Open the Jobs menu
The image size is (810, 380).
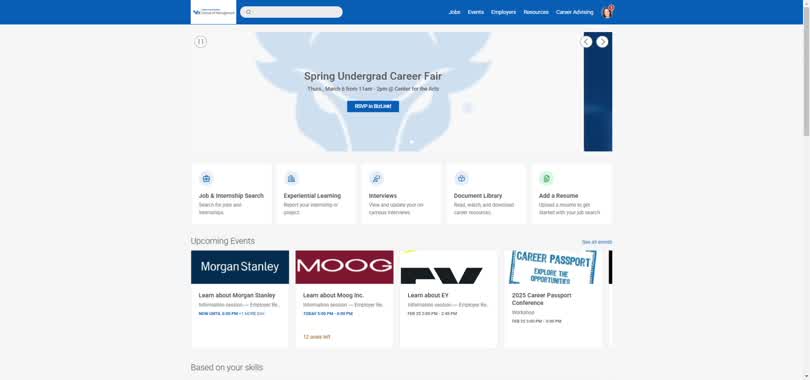point(454,12)
